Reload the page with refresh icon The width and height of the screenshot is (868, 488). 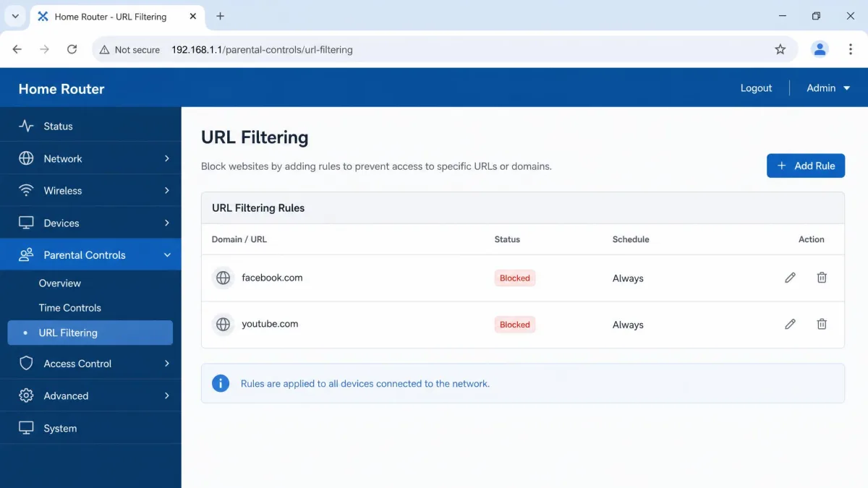(72, 49)
